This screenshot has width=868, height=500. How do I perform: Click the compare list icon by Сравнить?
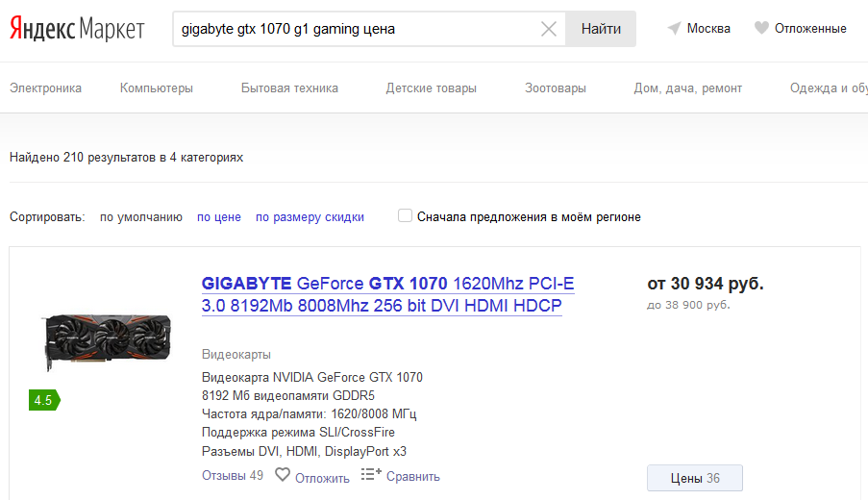pos(371,474)
